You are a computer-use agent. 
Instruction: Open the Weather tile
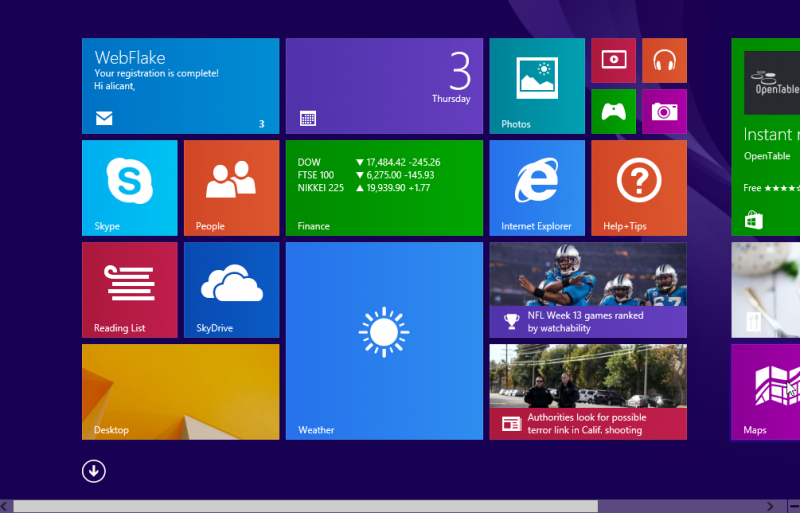point(384,341)
